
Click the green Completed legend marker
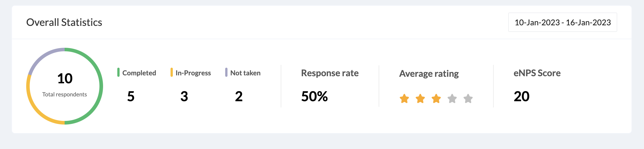tap(118, 72)
